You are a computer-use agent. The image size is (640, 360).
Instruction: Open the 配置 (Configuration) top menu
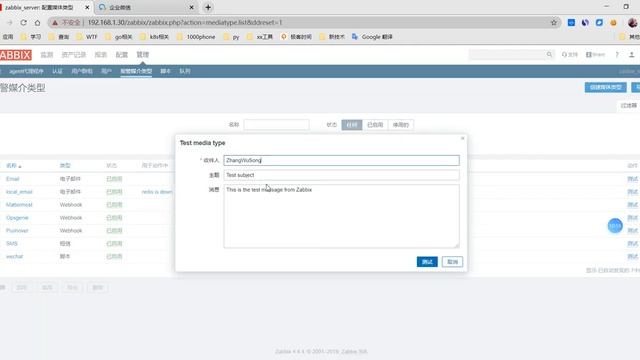coord(122,55)
